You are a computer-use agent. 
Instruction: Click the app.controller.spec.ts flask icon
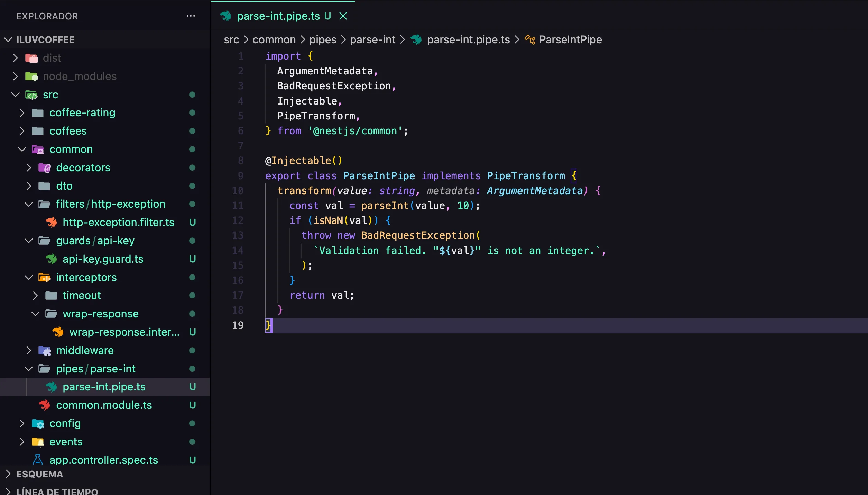[x=38, y=460]
